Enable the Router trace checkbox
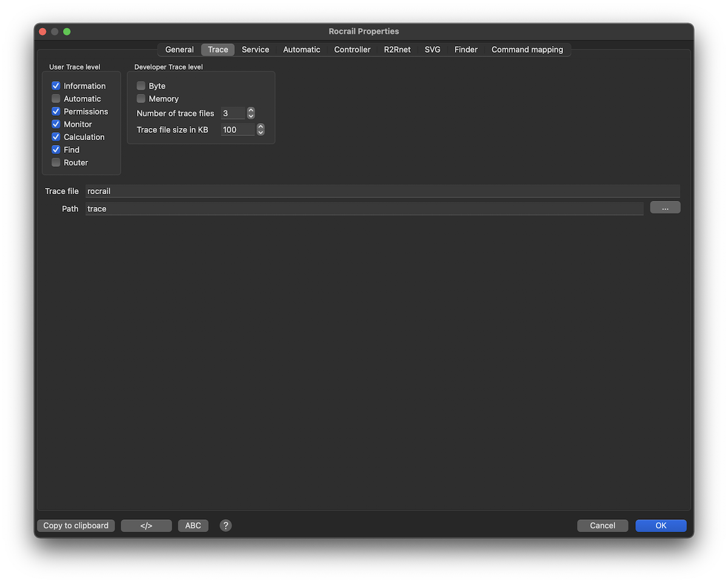This screenshot has height=583, width=728. coord(56,163)
